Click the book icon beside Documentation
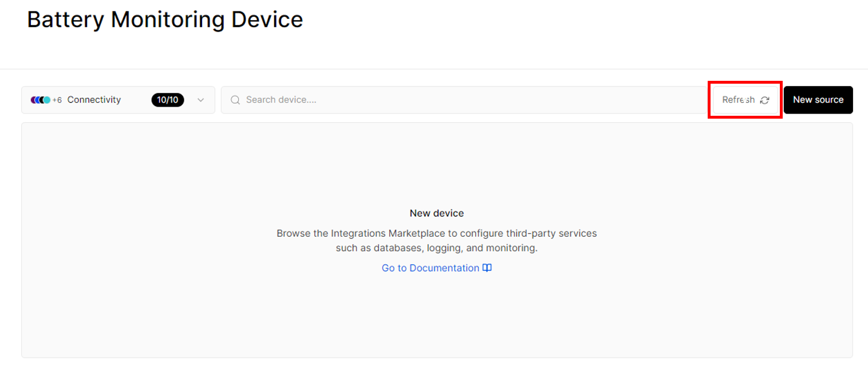868x368 pixels. [487, 268]
